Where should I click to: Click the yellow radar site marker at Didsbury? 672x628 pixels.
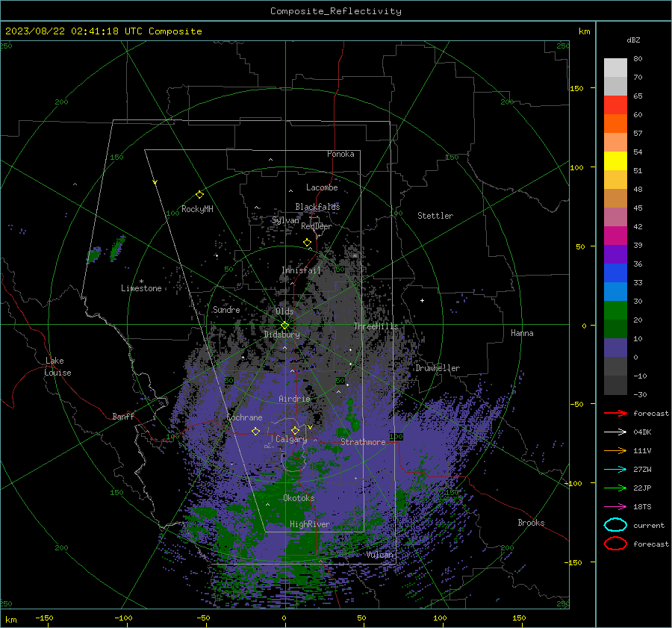point(284,326)
